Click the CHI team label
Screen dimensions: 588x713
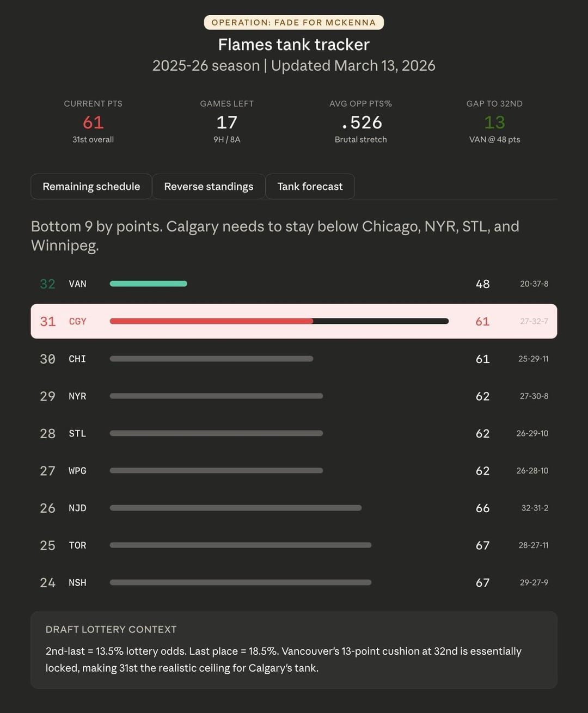coord(77,359)
